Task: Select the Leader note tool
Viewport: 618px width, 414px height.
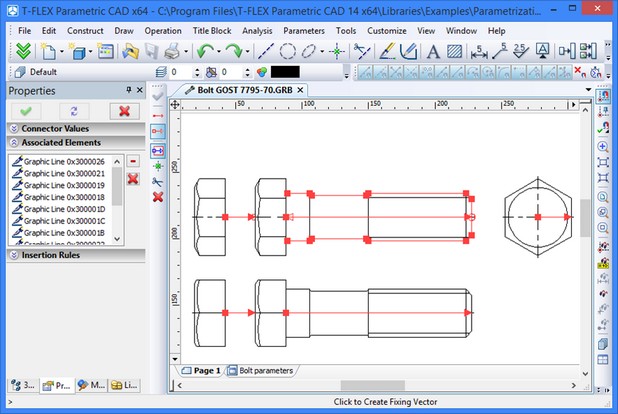Action: click(500, 51)
